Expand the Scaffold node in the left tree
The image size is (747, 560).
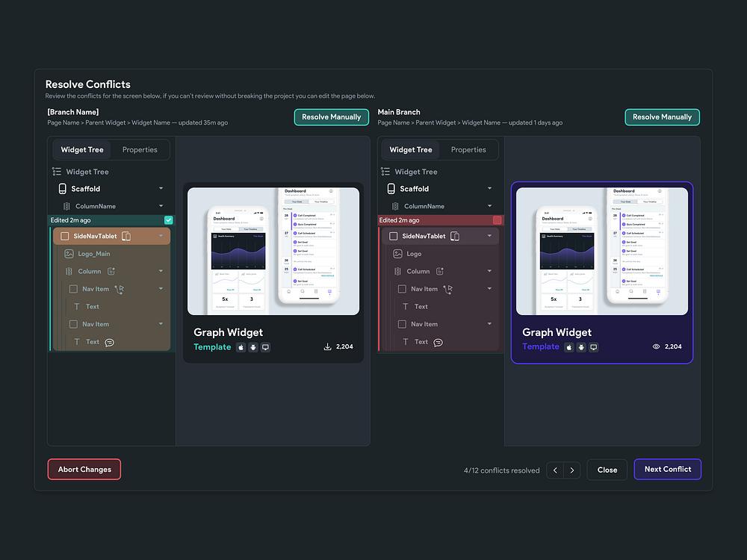(x=161, y=188)
